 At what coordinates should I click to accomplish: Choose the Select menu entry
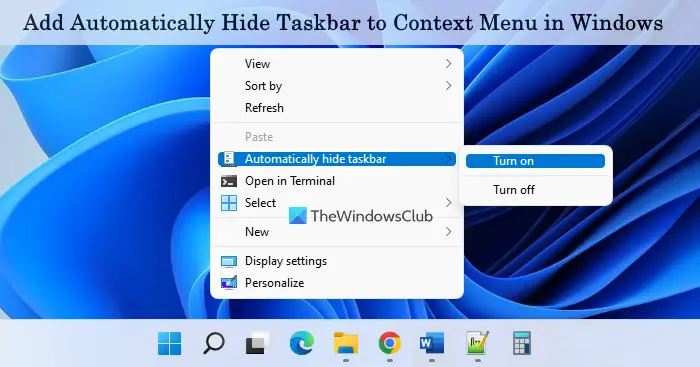[337, 203]
